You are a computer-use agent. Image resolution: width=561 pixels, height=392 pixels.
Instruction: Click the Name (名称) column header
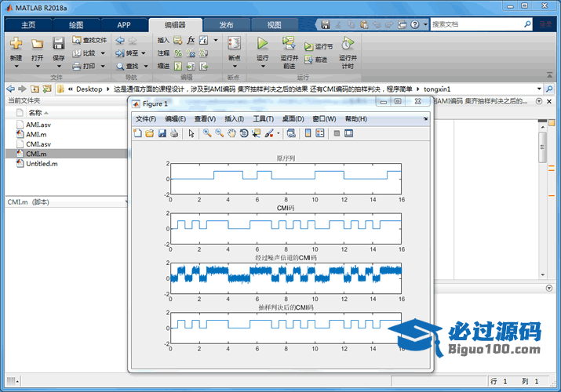[35, 113]
